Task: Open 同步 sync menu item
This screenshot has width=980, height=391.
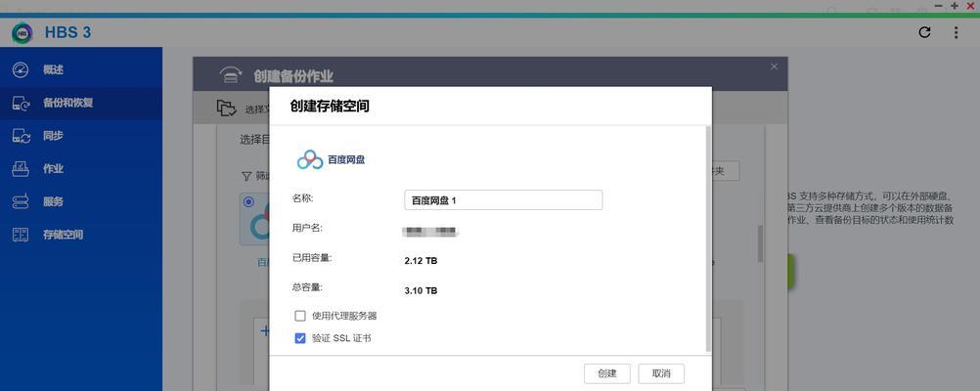Action: pos(53,136)
